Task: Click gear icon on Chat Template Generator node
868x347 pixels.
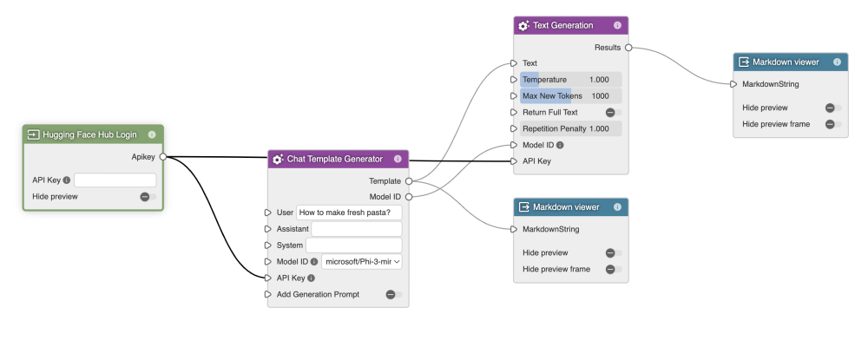Action: (278, 159)
